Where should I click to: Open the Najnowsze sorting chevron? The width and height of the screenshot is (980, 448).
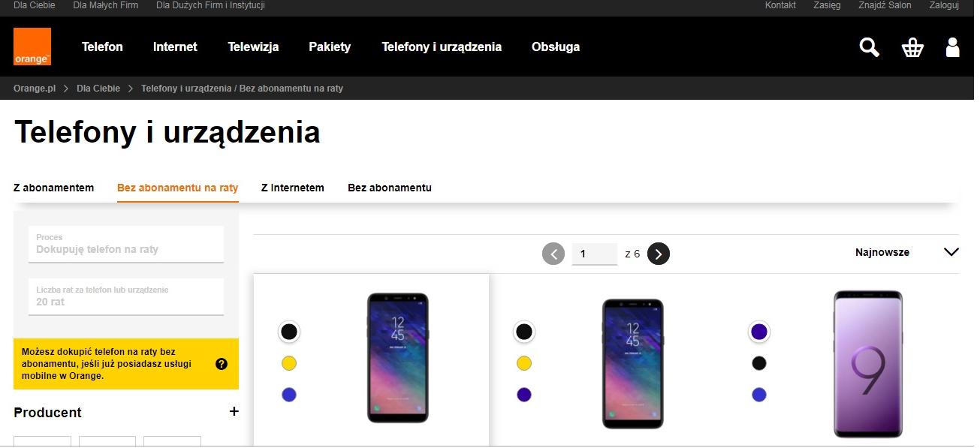[951, 252]
